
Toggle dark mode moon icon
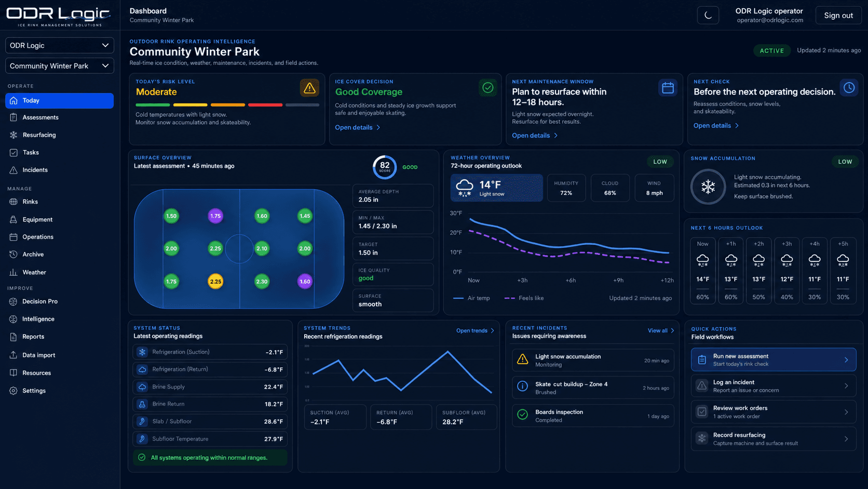click(708, 15)
